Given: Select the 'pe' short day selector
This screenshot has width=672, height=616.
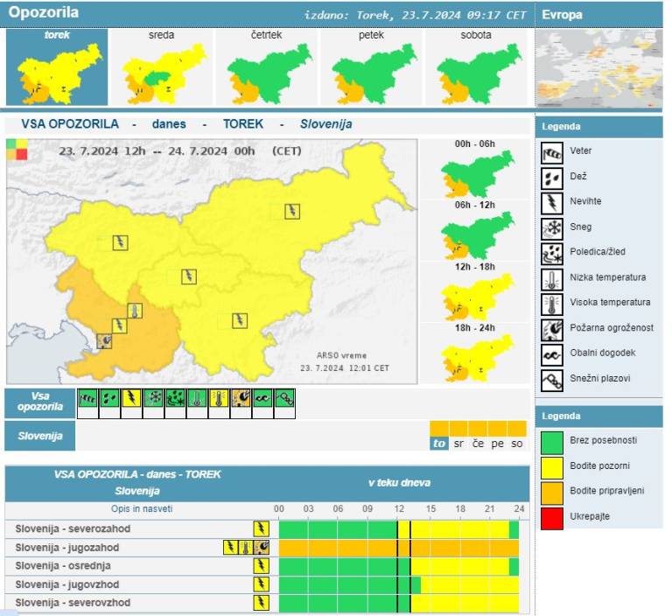Looking at the screenshot, I should (x=497, y=444).
